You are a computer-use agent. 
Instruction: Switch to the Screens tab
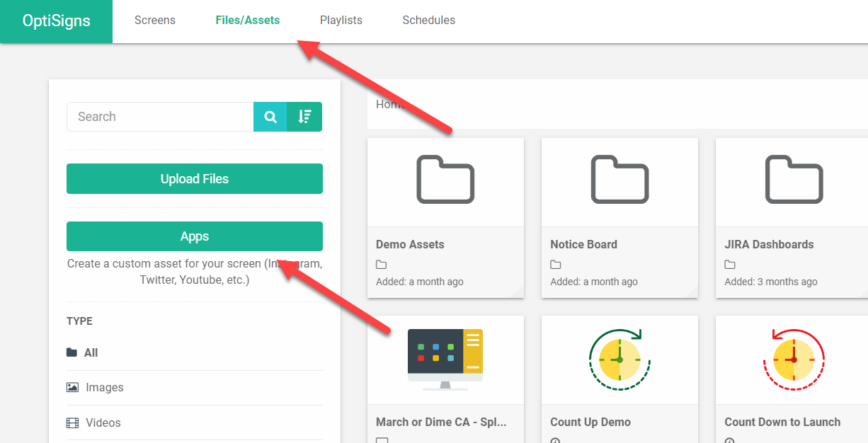pos(154,20)
